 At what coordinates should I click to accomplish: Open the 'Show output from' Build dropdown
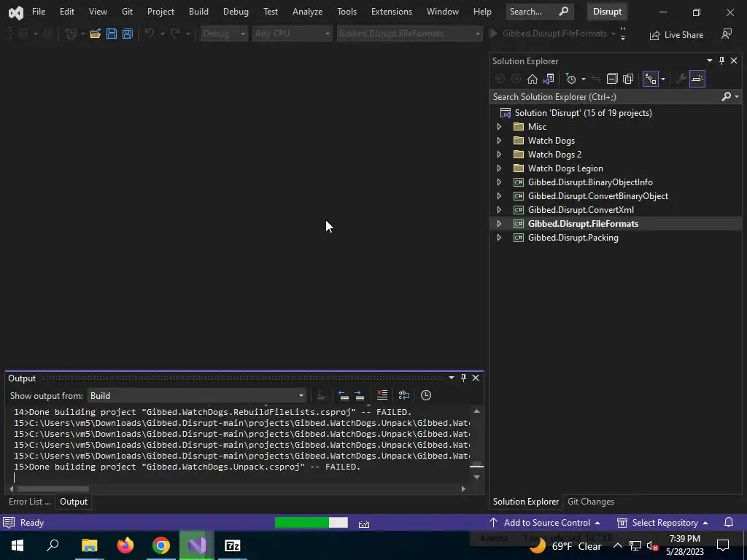[197, 396]
